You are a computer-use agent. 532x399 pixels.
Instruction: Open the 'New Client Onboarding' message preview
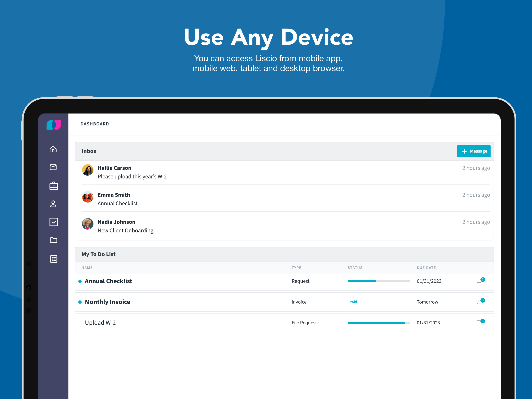pos(125,230)
